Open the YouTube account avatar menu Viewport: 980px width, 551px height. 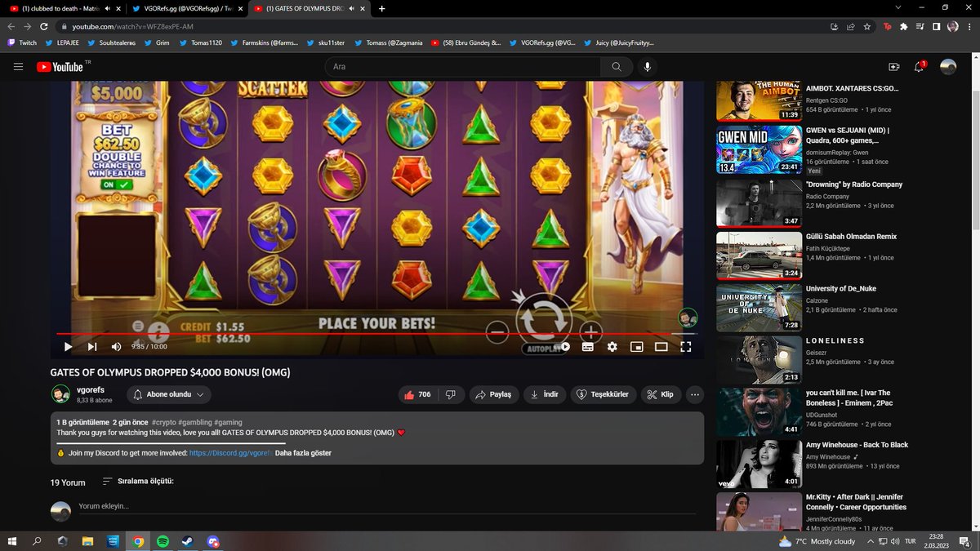pos(948,67)
